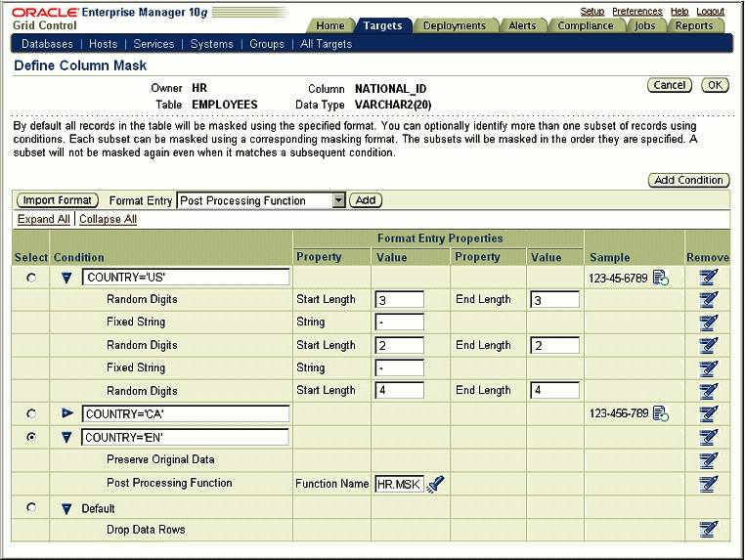Open the Services subtab
Screen dimensions: 745x560
tap(153, 44)
